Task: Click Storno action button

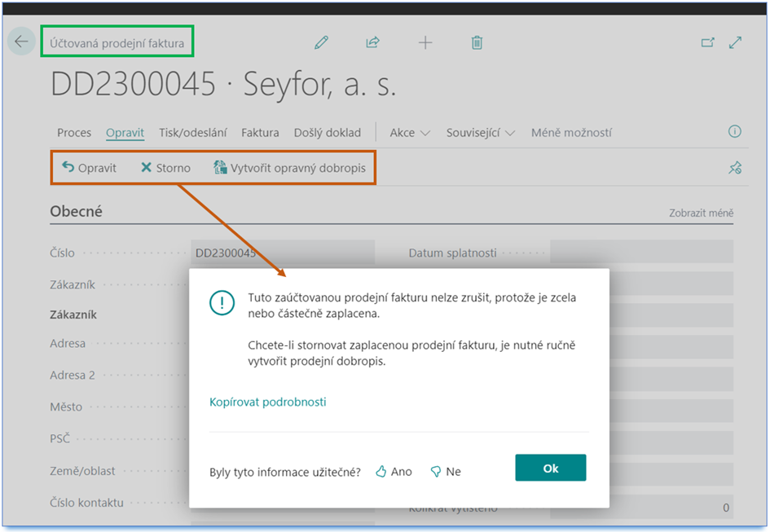Action: pyautogui.click(x=165, y=168)
